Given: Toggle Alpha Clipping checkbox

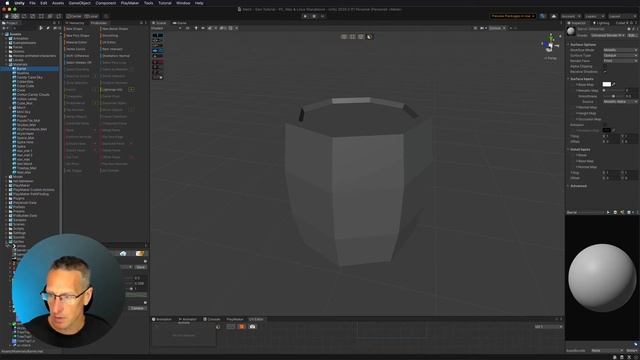Looking at the screenshot, I should 605,66.
